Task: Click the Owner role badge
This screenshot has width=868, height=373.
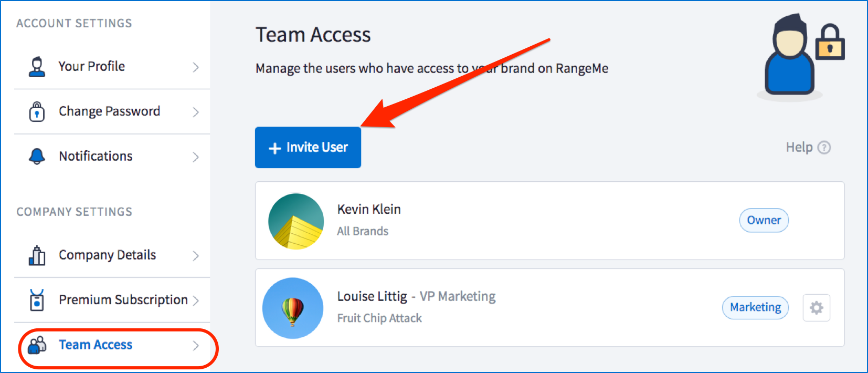Action: [x=764, y=220]
